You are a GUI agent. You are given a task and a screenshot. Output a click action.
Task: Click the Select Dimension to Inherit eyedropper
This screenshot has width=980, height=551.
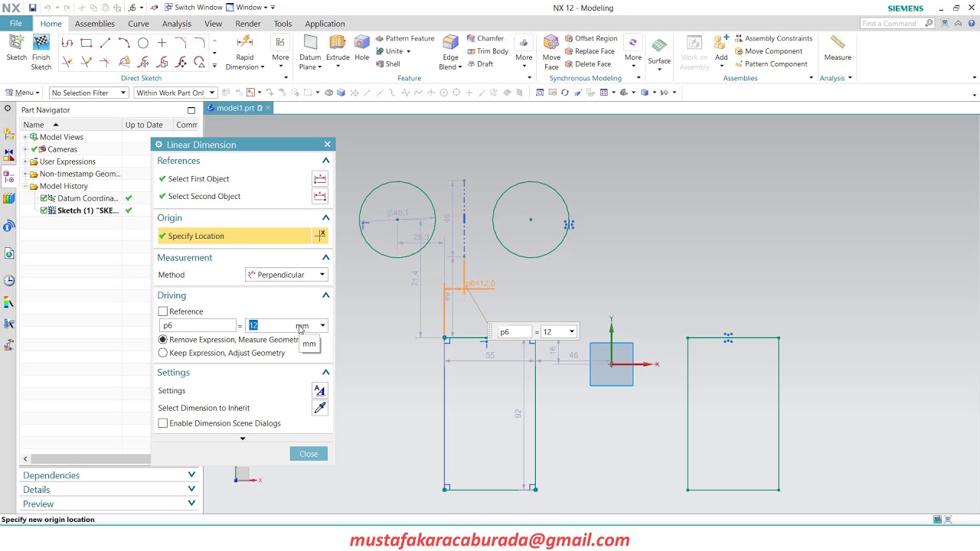click(x=320, y=408)
